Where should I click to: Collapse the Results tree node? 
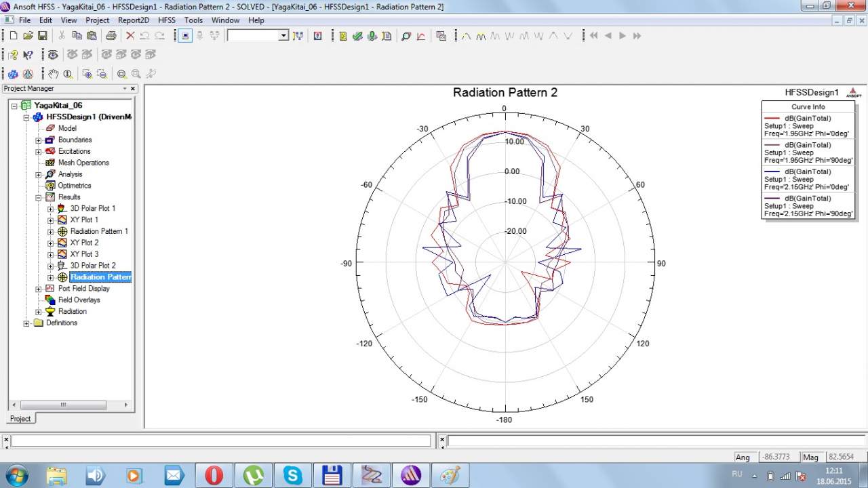coord(39,197)
